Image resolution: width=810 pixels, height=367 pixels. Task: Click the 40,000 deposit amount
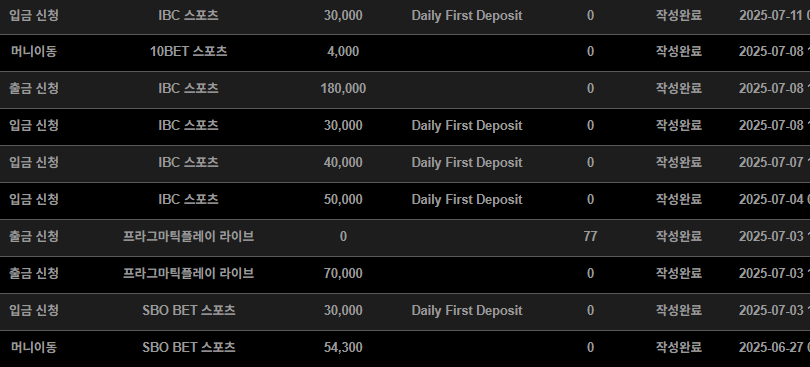tap(343, 162)
